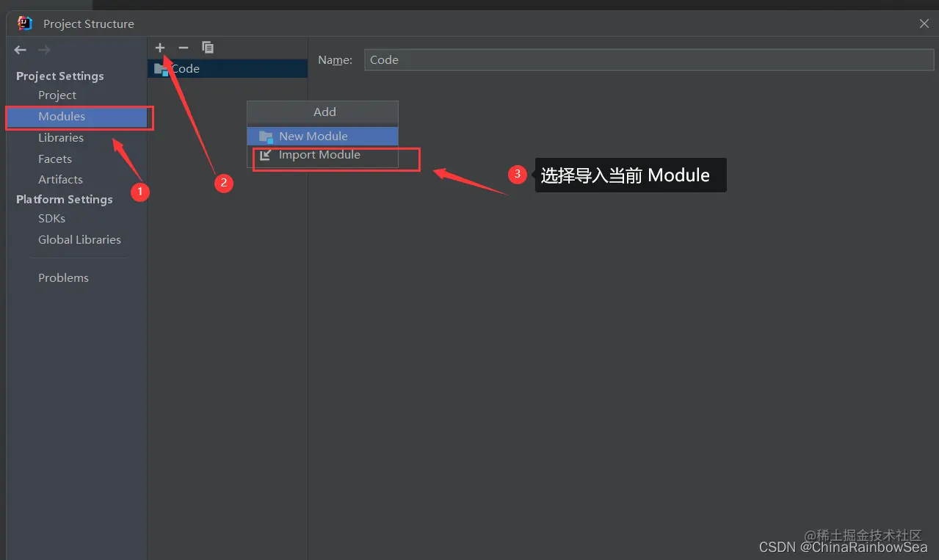Go back with the left arrow
939x560 pixels.
21,50
